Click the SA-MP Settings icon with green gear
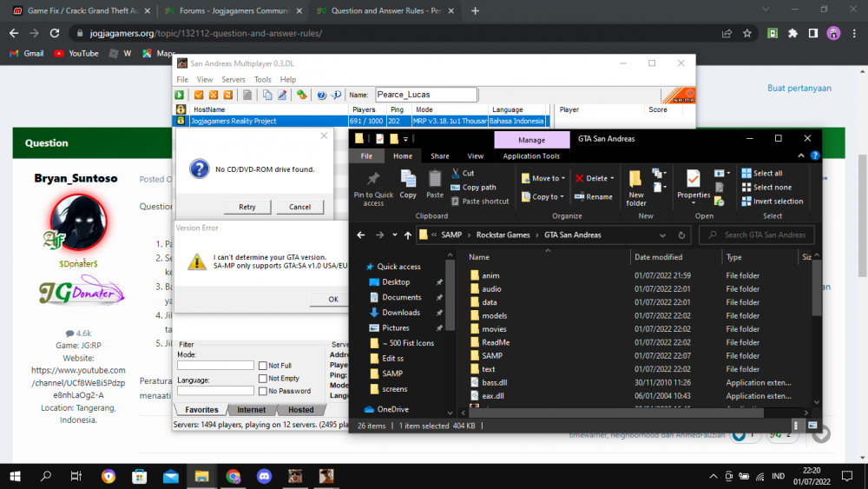Viewport: 868px width, 489px height. click(302, 95)
